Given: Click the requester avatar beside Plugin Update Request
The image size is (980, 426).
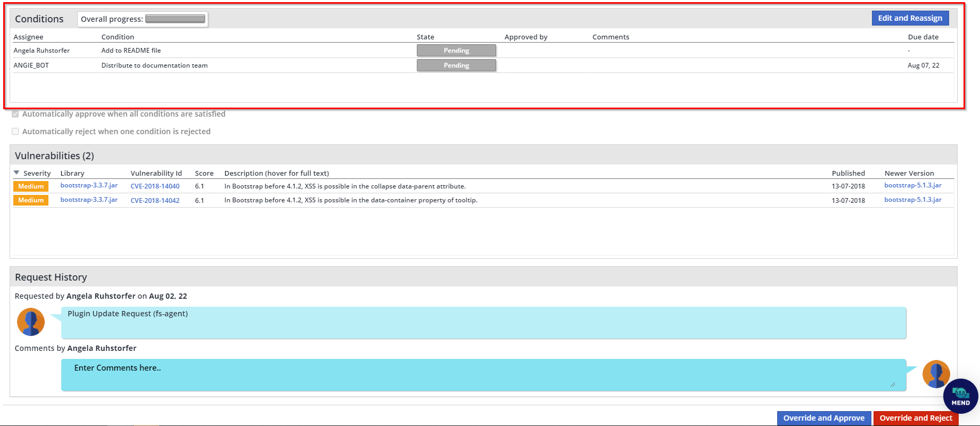Looking at the screenshot, I should coord(31,322).
